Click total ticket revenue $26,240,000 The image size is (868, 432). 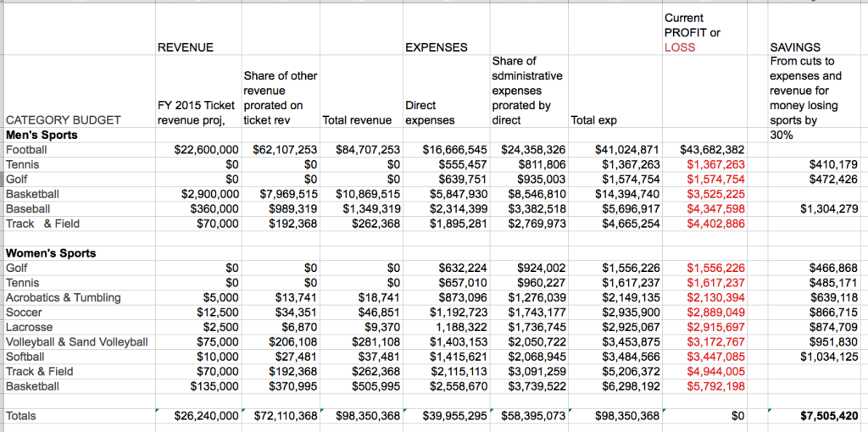(x=207, y=416)
